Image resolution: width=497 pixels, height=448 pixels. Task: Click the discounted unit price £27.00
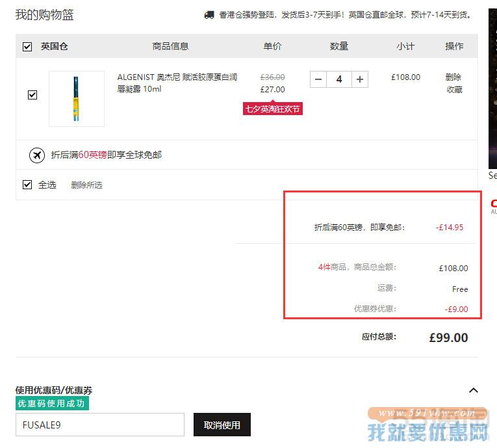tap(273, 90)
